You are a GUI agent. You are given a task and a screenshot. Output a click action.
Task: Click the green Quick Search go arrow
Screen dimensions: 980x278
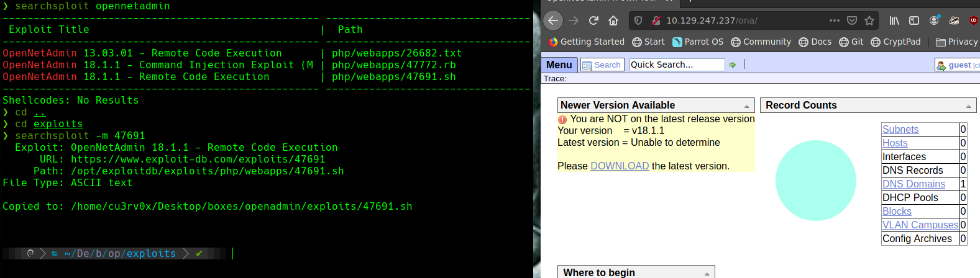[733, 65]
